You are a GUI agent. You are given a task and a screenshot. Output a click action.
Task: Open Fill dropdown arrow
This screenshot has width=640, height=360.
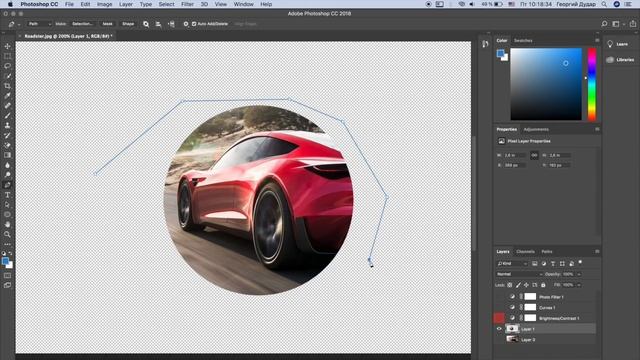579,285
